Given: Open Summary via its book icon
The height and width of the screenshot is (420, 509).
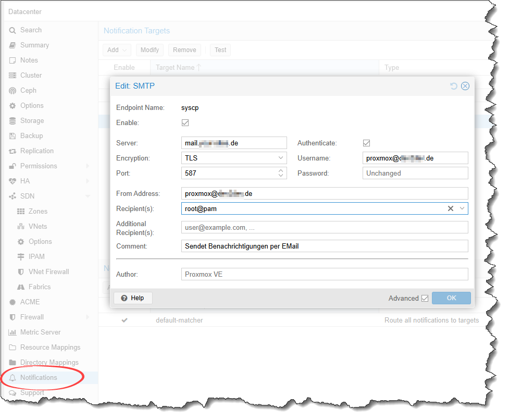Looking at the screenshot, I should [13, 45].
